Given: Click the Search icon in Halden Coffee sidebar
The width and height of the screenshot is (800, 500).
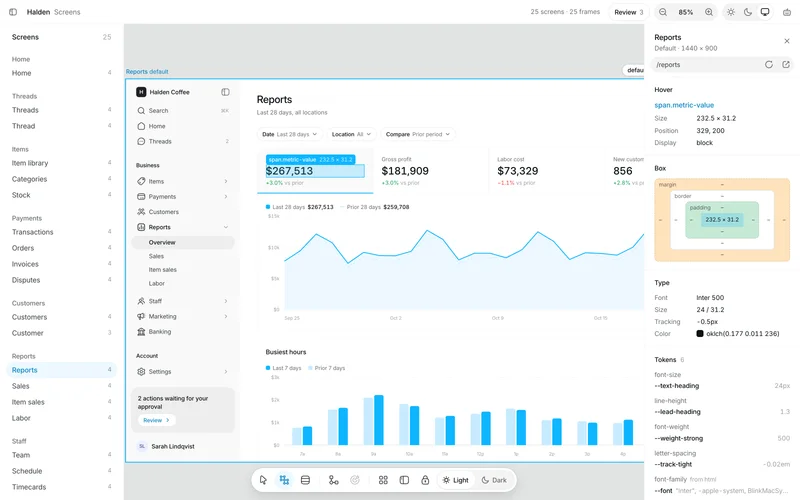Looking at the screenshot, I should (x=141, y=111).
